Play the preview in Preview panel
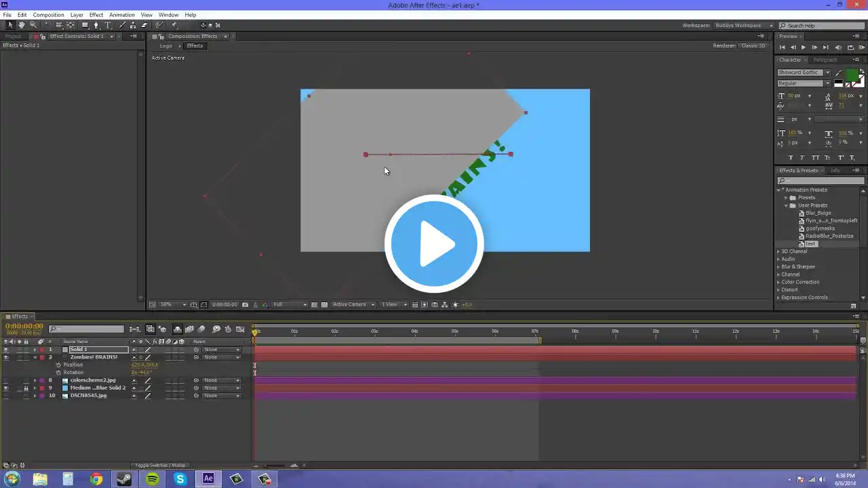Screen dimensions: 868x488 pos(804,47)
